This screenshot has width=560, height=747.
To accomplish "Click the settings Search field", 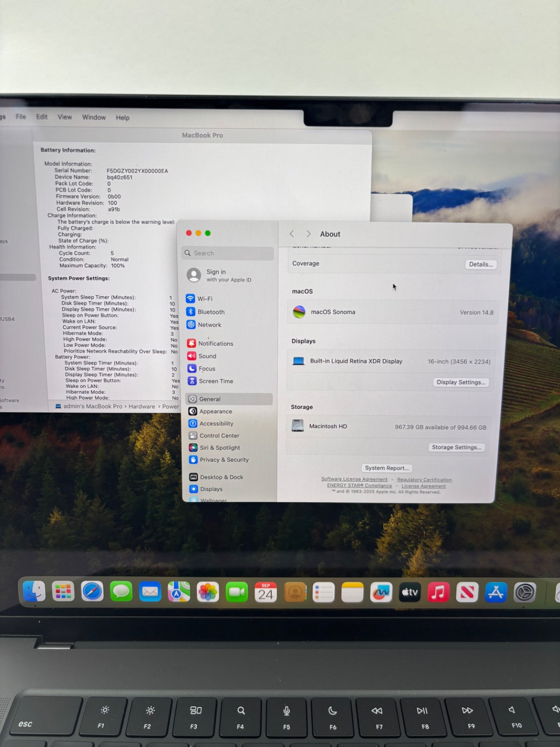I will pos(228,253).
